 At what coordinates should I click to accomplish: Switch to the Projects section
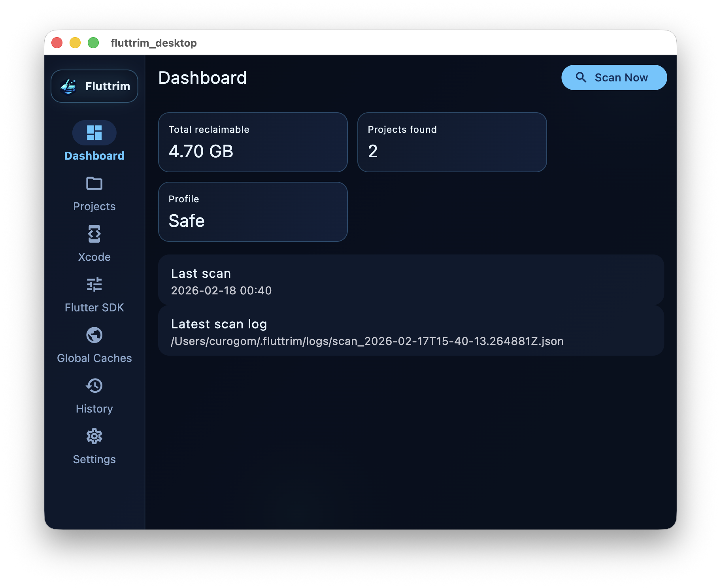[x=94, y=206]
